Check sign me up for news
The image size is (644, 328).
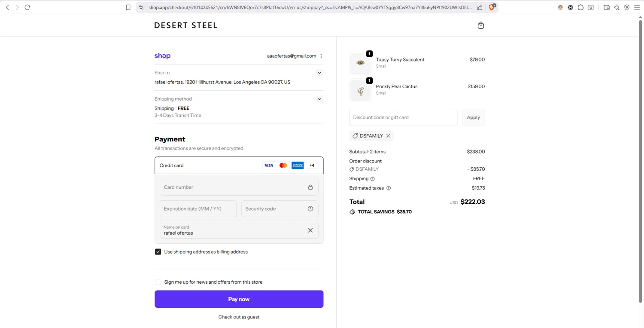pos(158,282)
